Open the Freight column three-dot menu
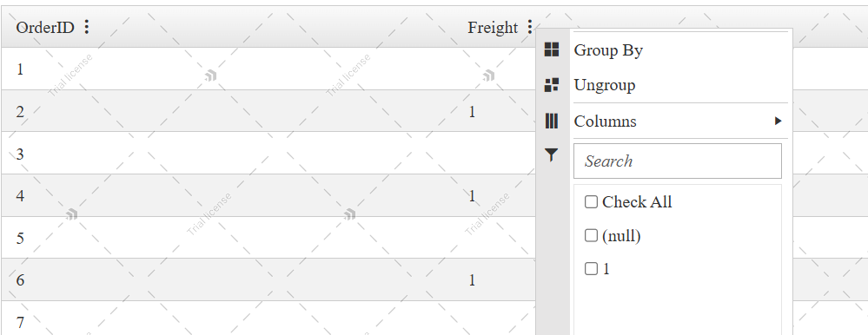 tap(530, 27)
